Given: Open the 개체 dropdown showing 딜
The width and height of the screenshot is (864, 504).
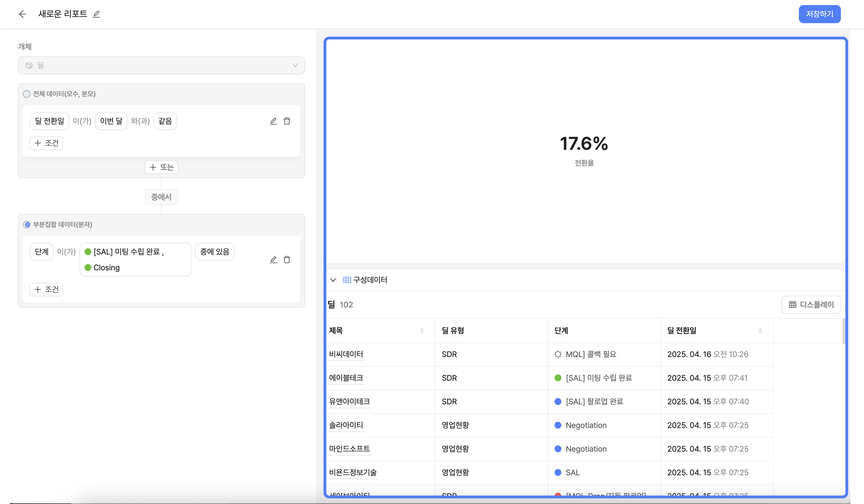Looking at the screenshot, I should click(x=161, y=65).
